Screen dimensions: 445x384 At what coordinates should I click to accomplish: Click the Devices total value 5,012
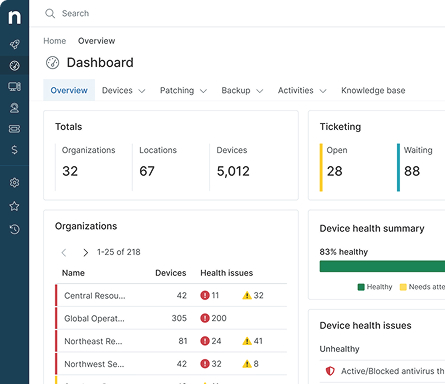tap(233, 171)
